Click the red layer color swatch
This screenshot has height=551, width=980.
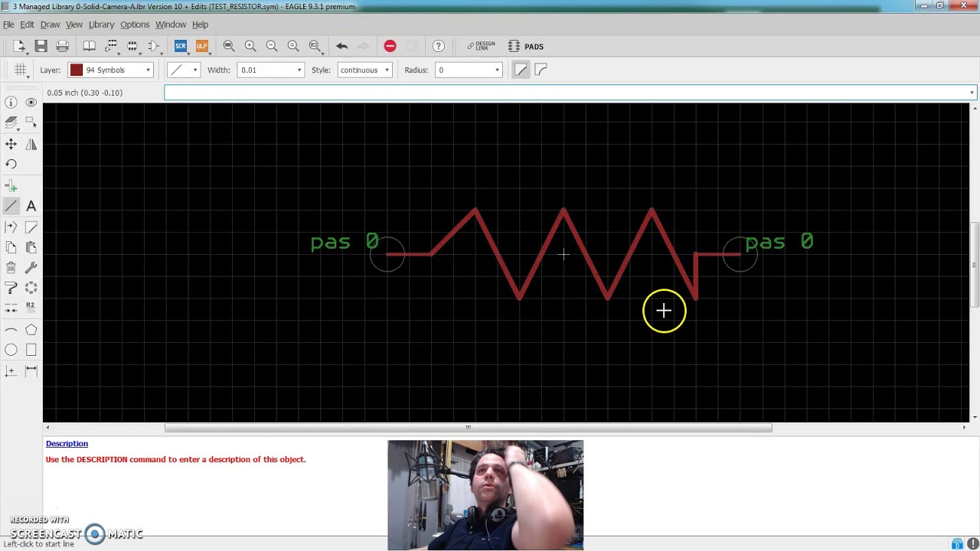77,70
